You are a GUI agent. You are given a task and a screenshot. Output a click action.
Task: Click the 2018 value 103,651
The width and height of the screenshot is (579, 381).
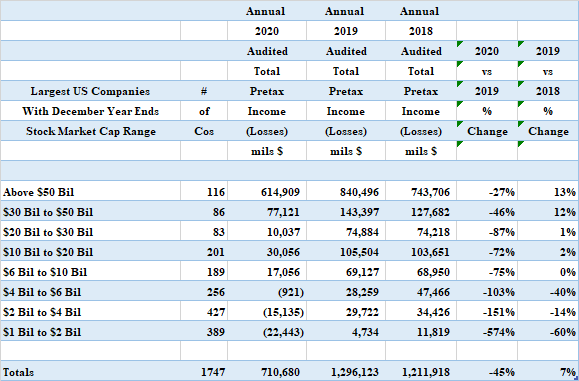click(431, 252)
